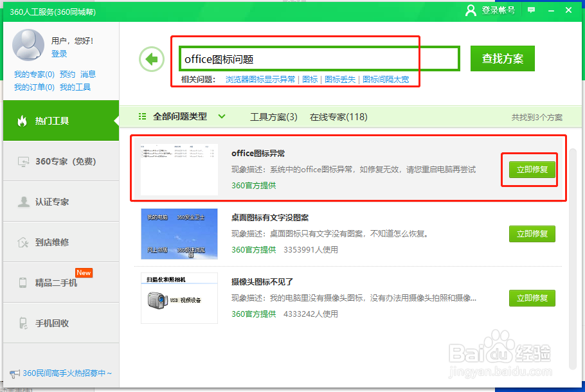Viewport: 585px width, 392px height.
Task: Click the 桌面图标有文字没图案 title
Action: click(x=270, y=217)
